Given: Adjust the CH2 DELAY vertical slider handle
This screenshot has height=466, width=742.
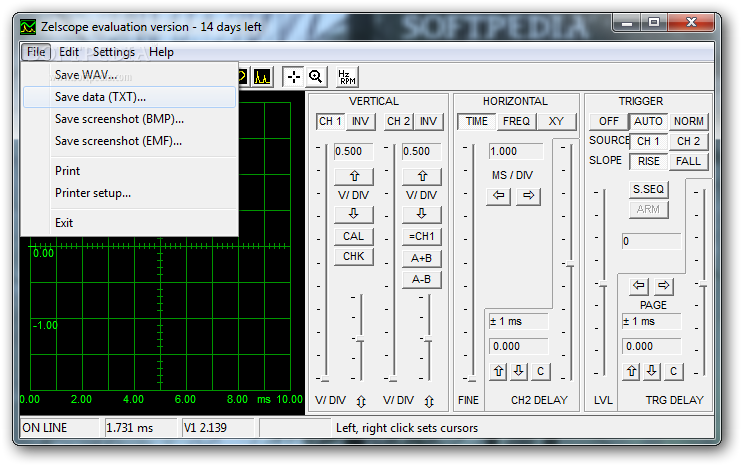Looking at the screenshot, I should pos(570,264).
